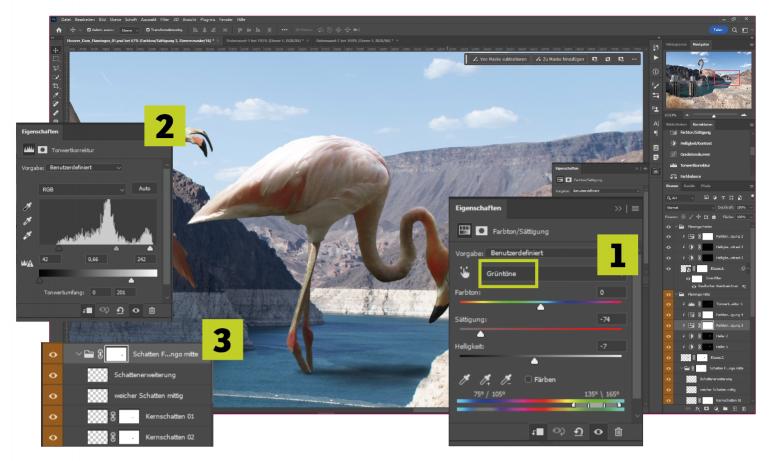
Task: Click the Helligkeit slider handle
Action: [535, 361]
